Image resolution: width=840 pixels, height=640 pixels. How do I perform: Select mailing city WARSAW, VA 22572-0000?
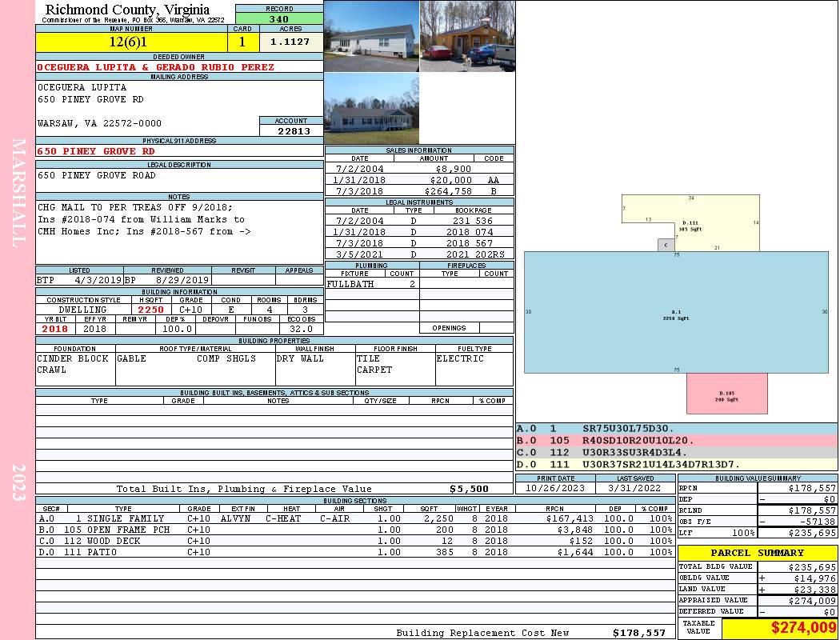[x=99, y=123]
